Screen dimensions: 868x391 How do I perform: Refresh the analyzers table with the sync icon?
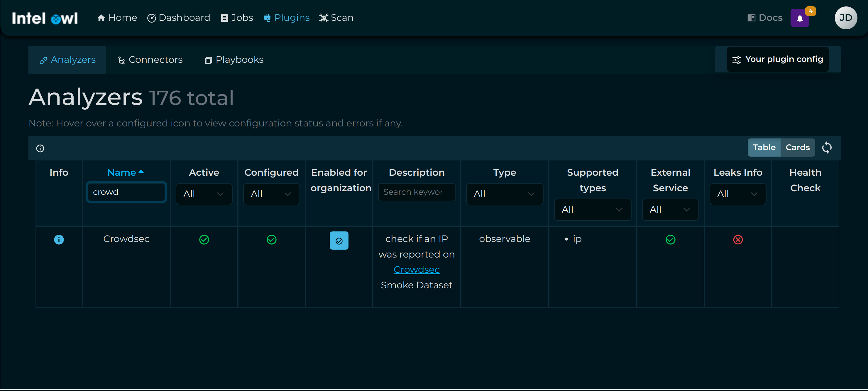pos(827,148)
